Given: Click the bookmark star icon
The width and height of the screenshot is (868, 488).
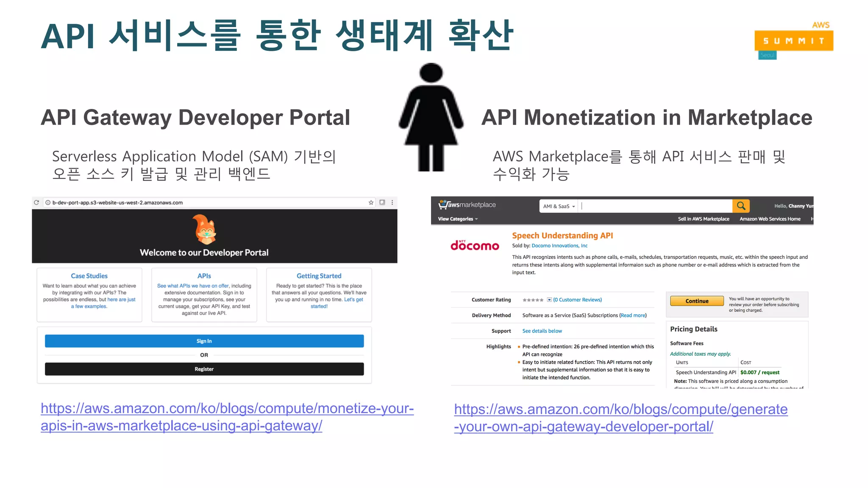Looking at the screenshot, I should pos(371,202).
